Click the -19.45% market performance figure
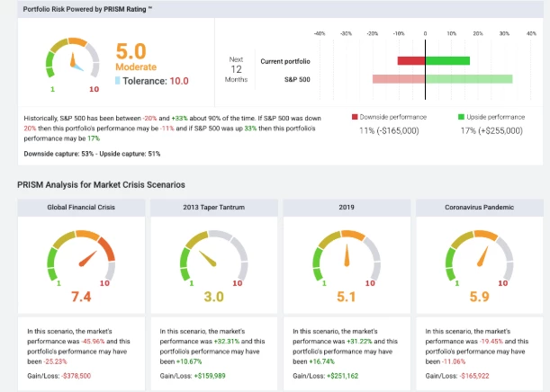Screen dimensions: 550x392 click(491, 342)
